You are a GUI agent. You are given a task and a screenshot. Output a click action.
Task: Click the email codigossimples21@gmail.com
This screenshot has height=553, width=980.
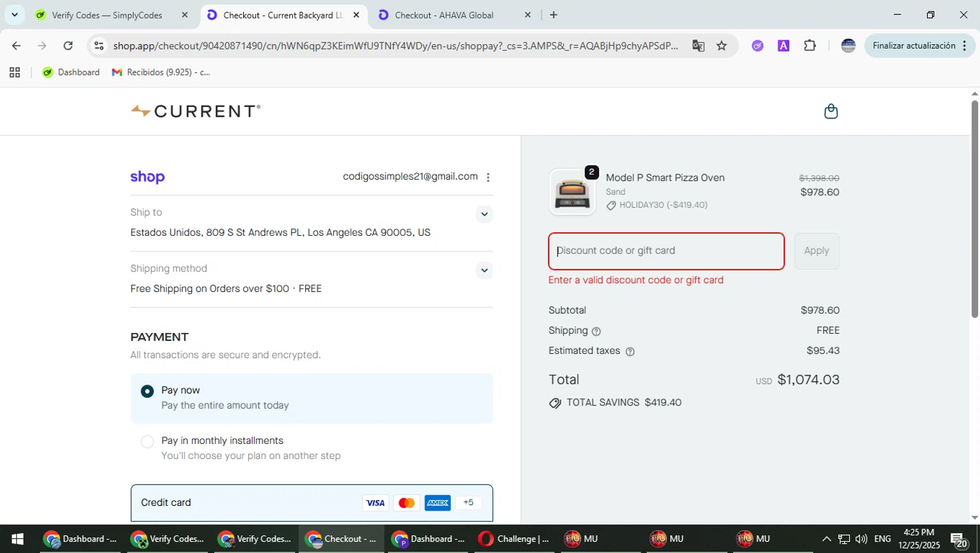click(x=410, y=176)
